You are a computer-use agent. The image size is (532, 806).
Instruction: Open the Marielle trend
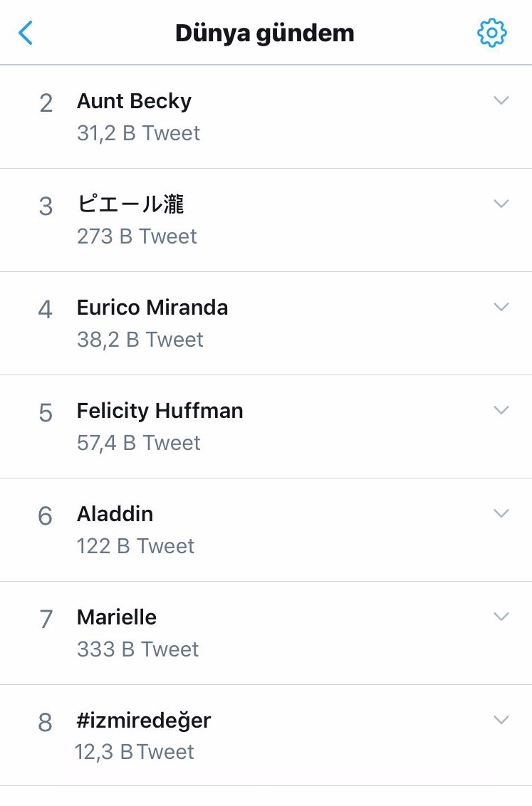117,617
